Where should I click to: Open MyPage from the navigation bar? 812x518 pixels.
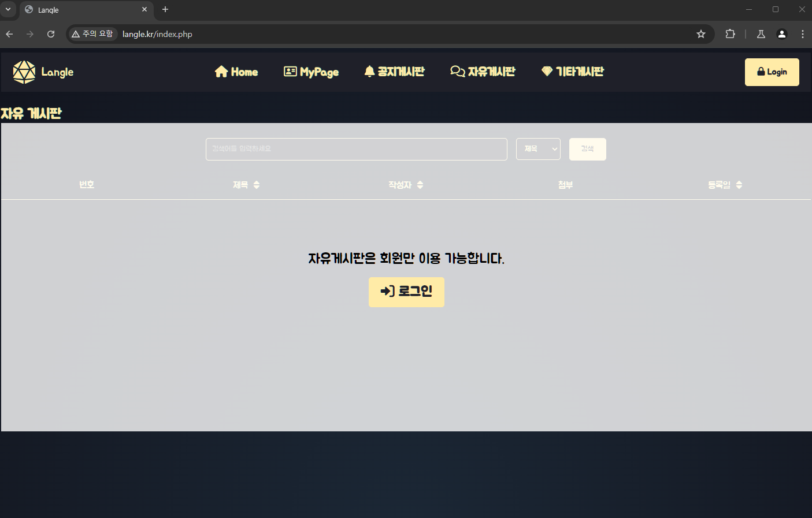tap(311, 72)
